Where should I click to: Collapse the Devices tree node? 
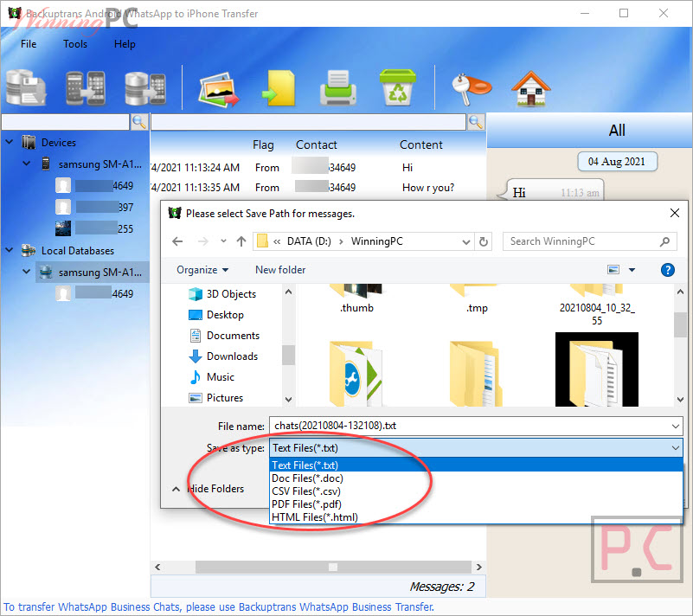10,142
